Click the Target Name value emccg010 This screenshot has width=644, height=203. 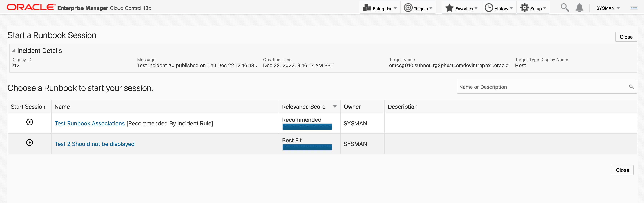pyautogui.click(x=449, y=66)
